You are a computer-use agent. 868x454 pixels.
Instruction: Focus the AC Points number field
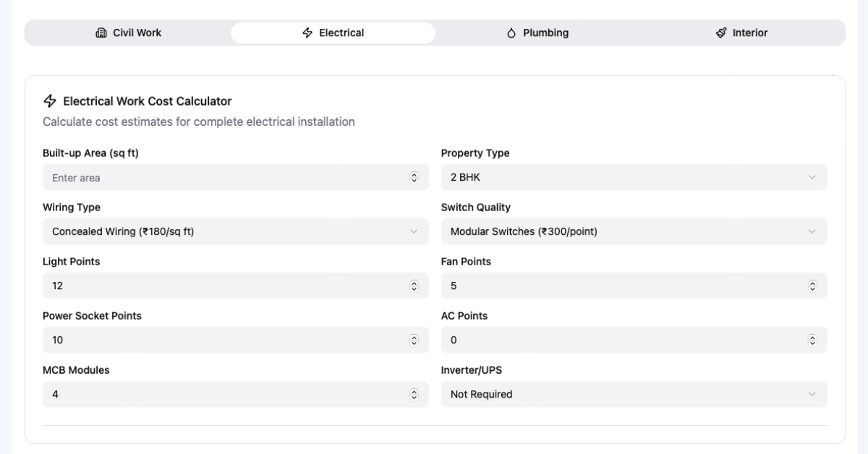pos(622,340)
